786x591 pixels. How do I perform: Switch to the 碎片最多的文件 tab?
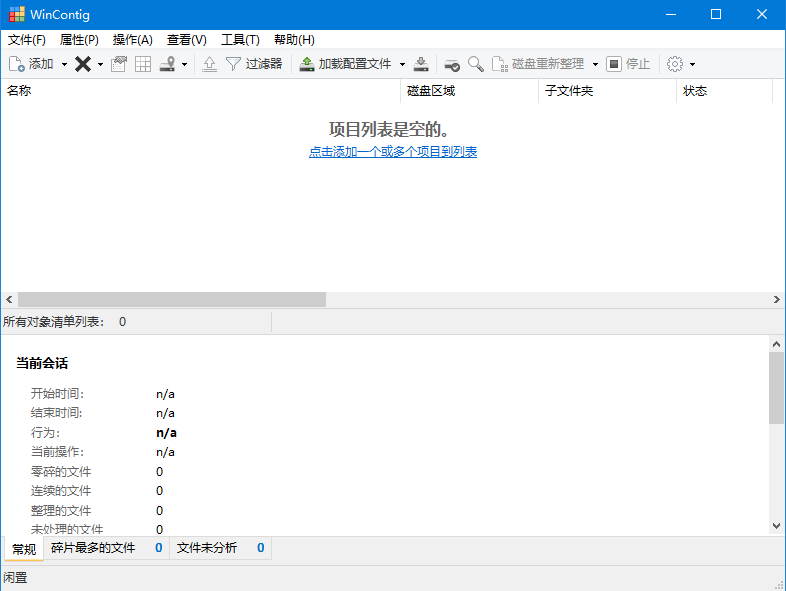pyautogui.click(x=107, y=548)
